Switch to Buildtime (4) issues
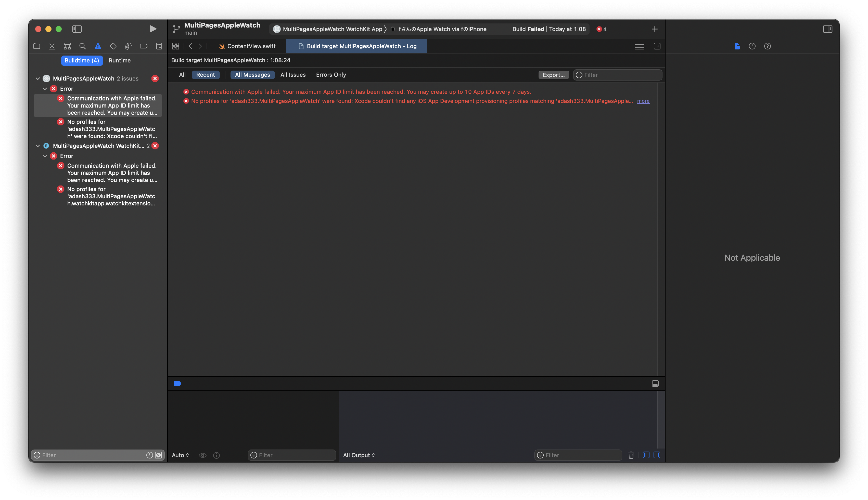The image size is (868, 500). point(82,60)
